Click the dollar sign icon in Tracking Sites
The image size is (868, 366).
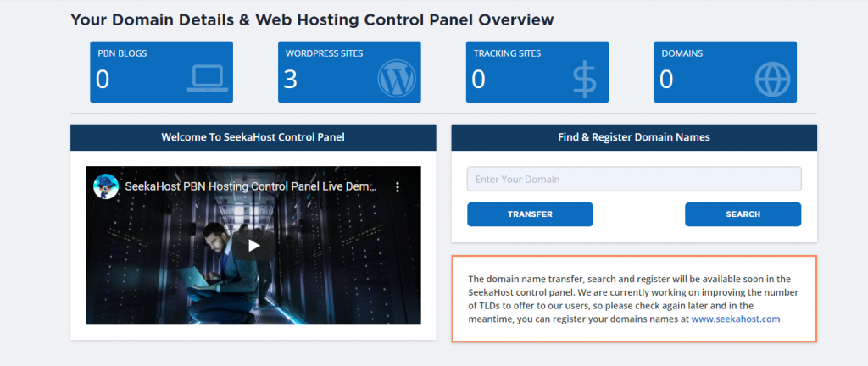tap(585, 79)
